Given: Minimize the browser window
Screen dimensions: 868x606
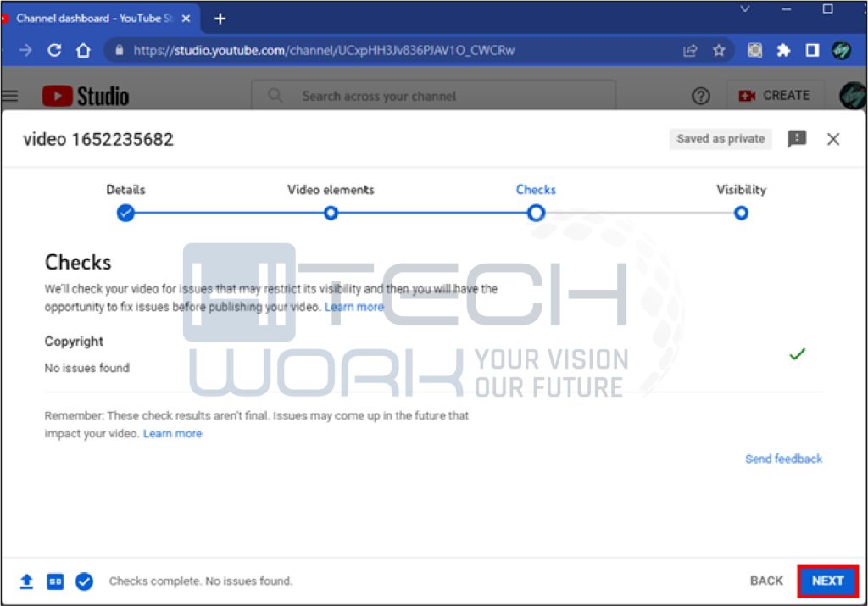Looking at the screenshot, I should [x=786, y=8].
